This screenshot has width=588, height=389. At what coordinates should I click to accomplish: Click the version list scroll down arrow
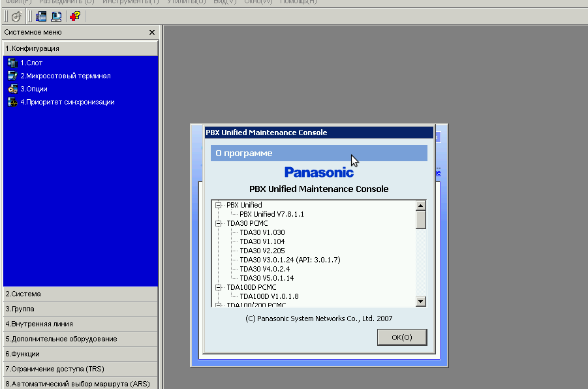pyautogui.click(x=421, y=302)
